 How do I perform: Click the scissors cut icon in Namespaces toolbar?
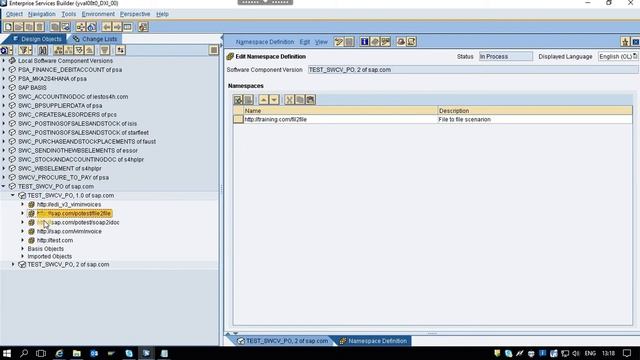(x=289, y=100)
